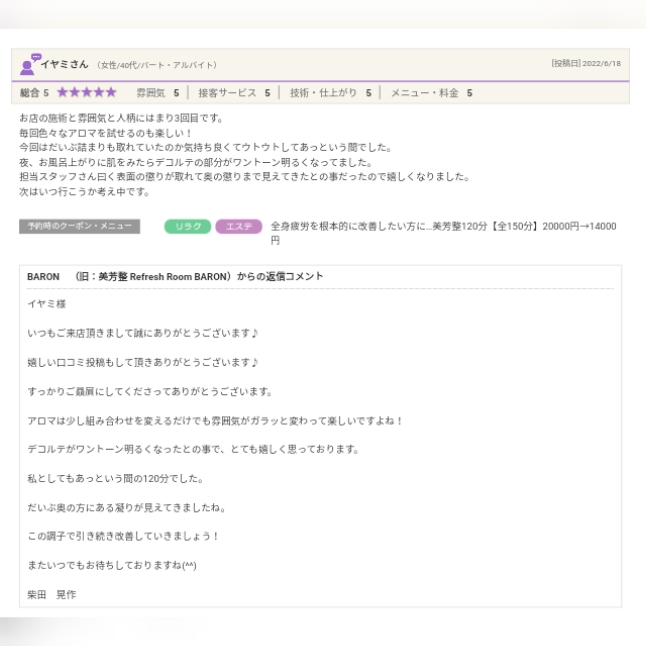
Task: Click the signature 柴田 晃作
Action: (52, 595)
